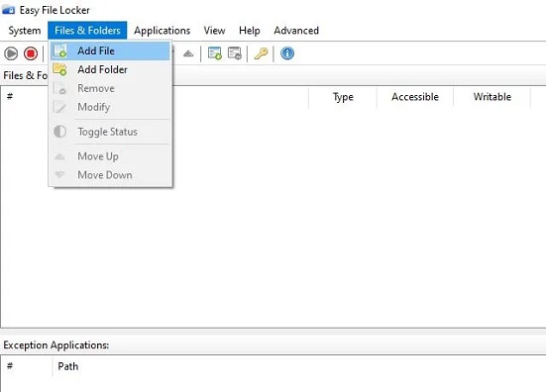Click the red Stop protection icon
546x392 pixels.
click(x=31, y=53)
